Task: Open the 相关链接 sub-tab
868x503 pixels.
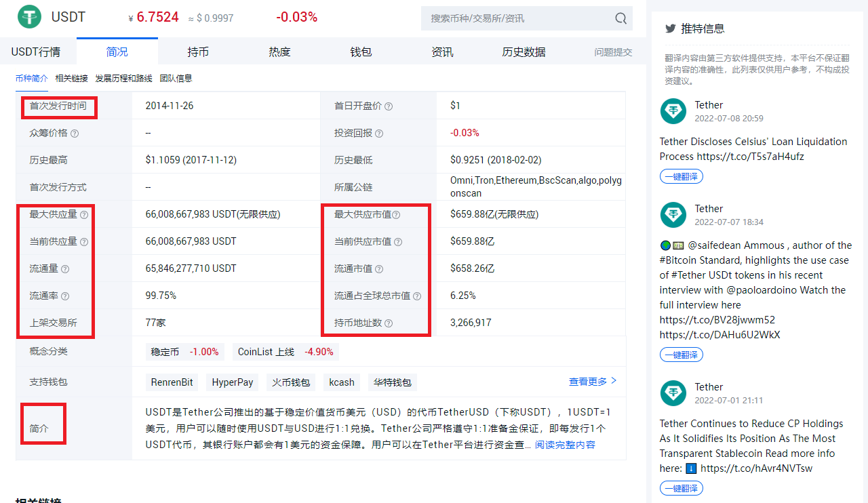Action: coord(71,79)
